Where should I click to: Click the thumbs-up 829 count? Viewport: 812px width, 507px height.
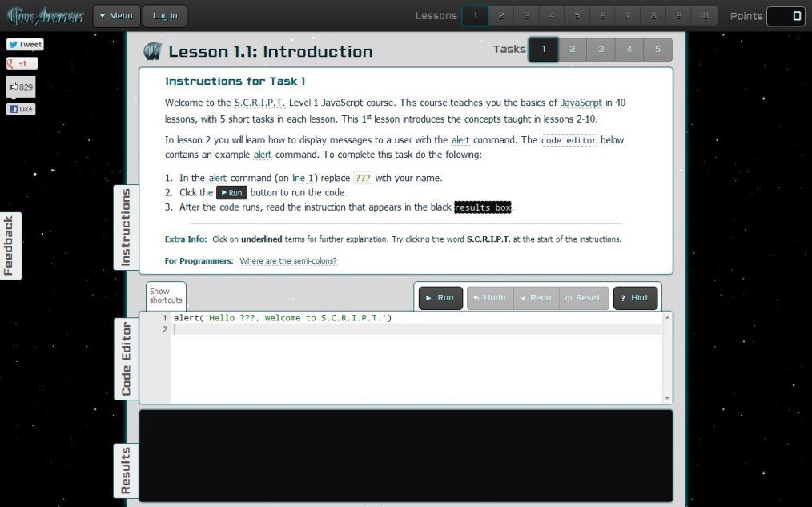tap(22, 87)
